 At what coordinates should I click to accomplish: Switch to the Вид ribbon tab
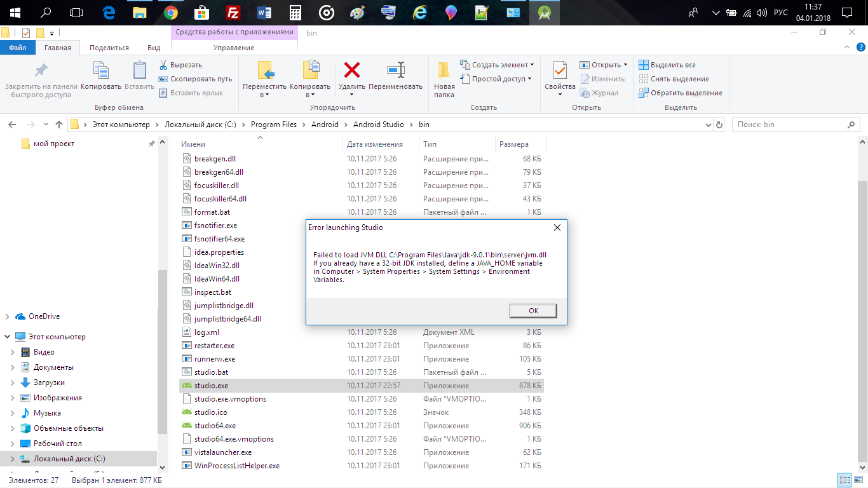(x=154, y=48)
